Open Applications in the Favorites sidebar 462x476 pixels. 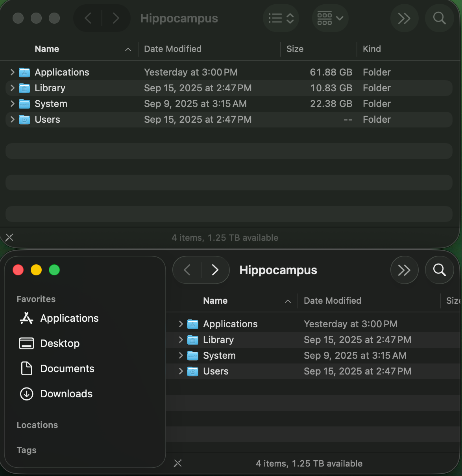(x=69, y=318)
